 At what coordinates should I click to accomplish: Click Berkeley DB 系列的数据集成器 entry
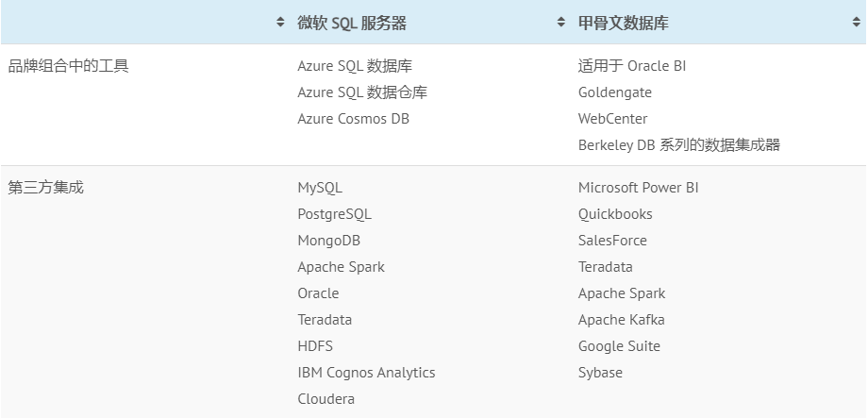678,145
